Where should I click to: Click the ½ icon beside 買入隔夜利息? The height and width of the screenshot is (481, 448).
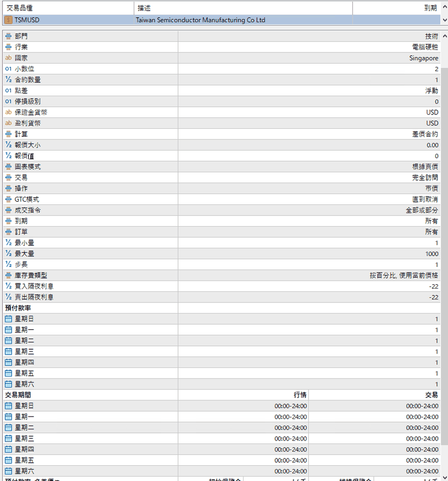click(x=8, y=286)
